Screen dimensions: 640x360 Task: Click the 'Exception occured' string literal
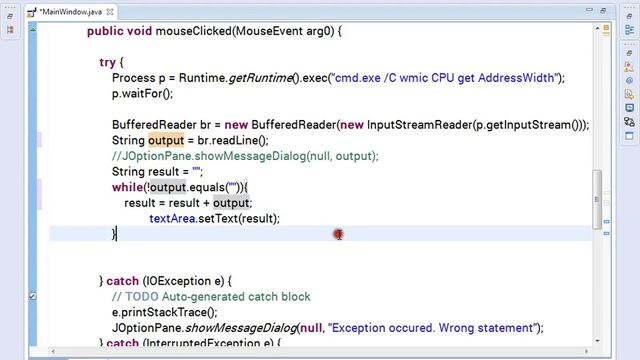(x=432, y=328)
